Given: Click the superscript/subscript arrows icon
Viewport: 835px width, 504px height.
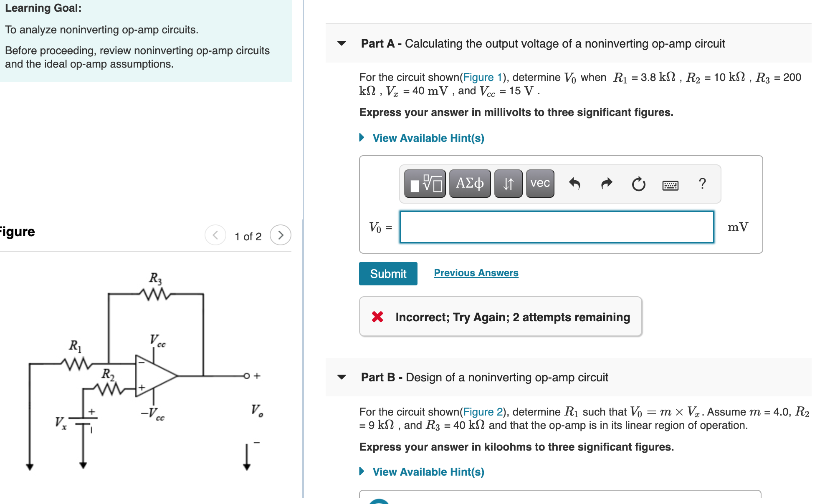Looking at the screenshot, I should click(507, 183).
